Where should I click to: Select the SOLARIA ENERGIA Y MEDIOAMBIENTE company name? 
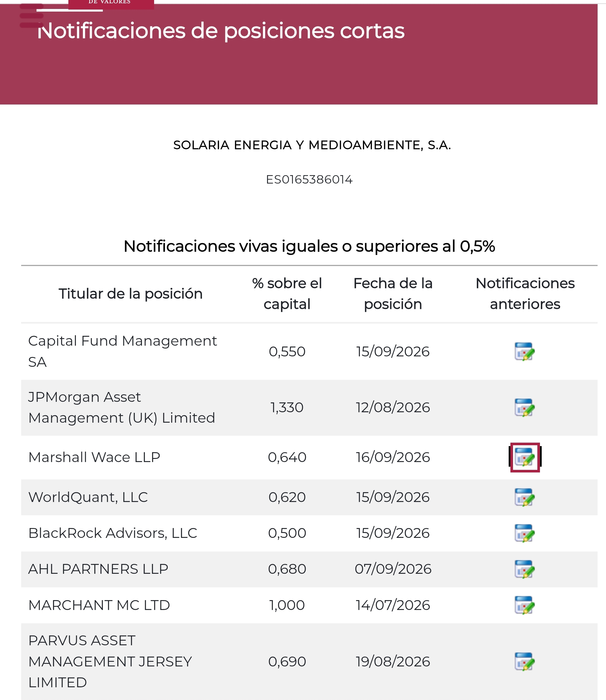[x=312, y=145]
